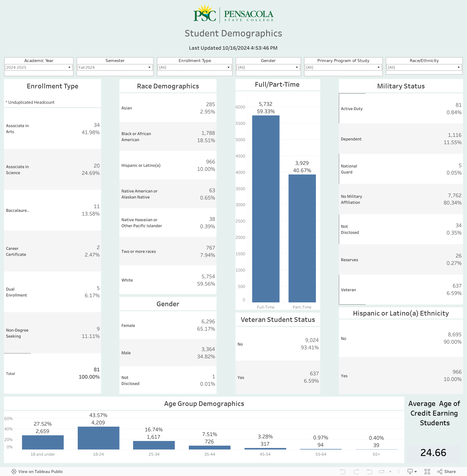Select Two or more races row
The height and width of the screenshot is (476, 467).
coord(168,251)
